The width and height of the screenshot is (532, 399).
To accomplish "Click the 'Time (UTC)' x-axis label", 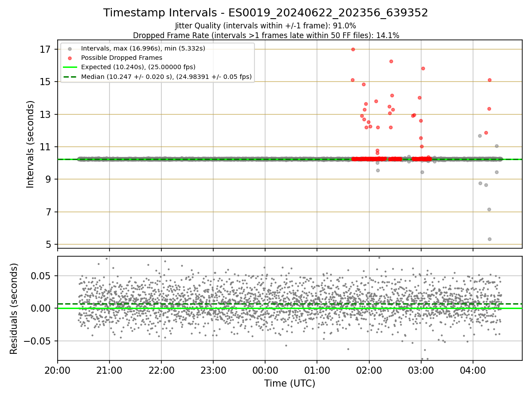I will click(x=290, y=383).
